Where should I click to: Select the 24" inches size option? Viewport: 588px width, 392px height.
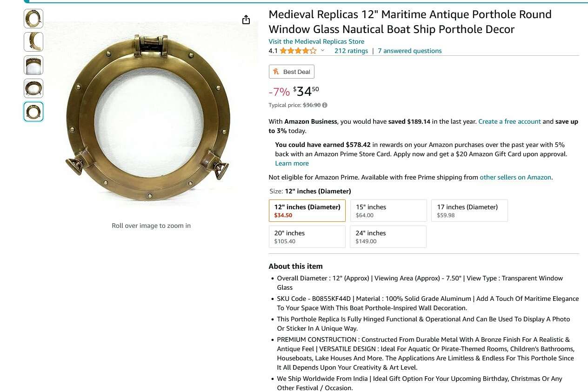point(388,236)
